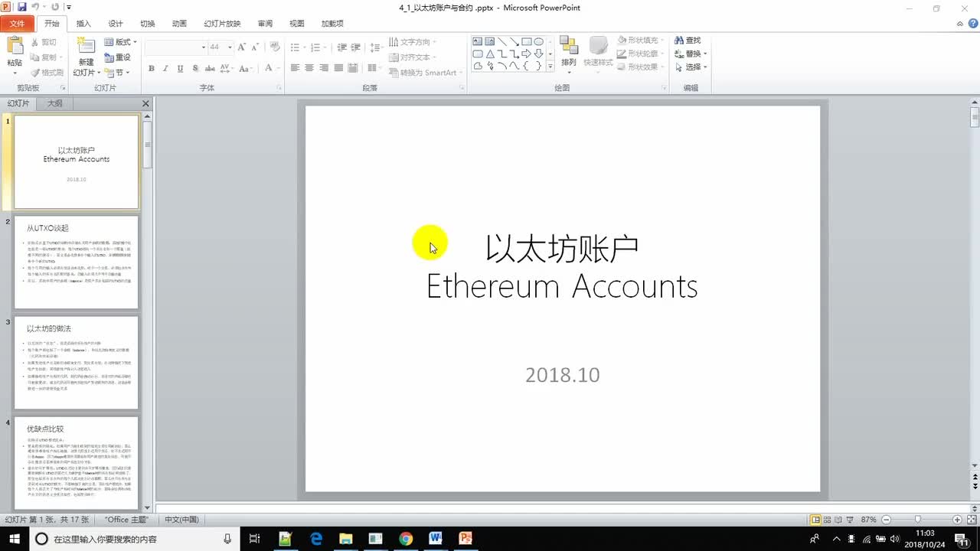Select the Text Box shape
Image resolution: width=980 pixels, height=551 pixels.
click(x=477, y=41)
